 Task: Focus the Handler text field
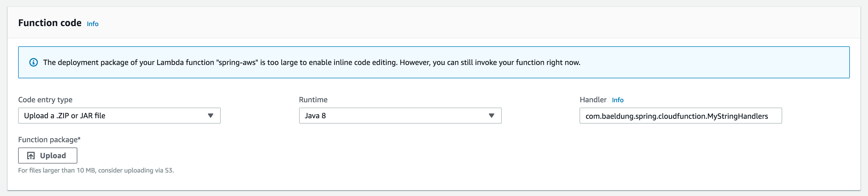[x=680, y=116]
